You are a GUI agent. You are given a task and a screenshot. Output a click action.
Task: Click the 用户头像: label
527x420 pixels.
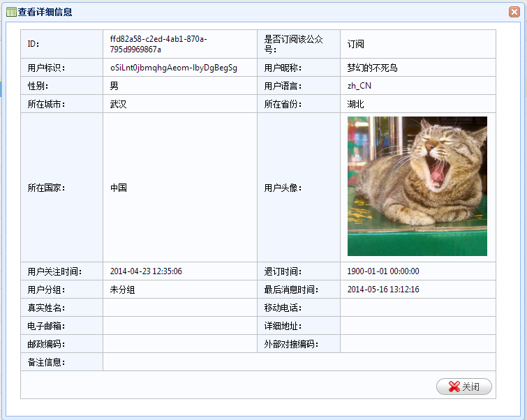[x=283, y=188]
